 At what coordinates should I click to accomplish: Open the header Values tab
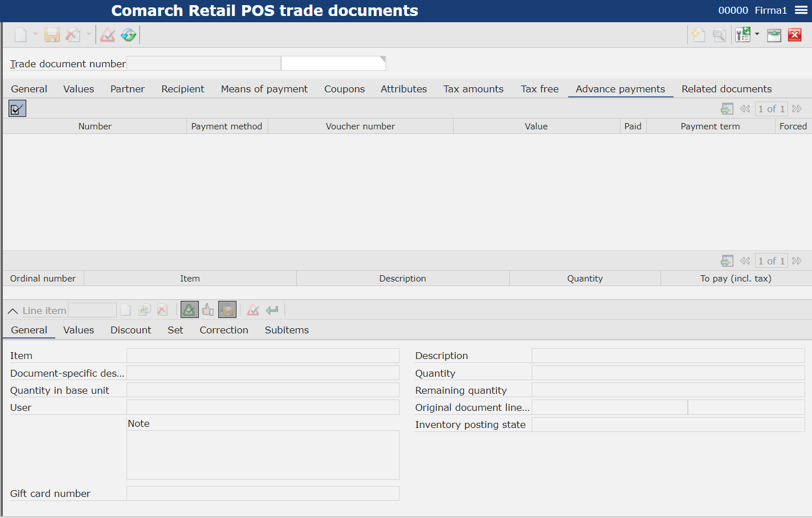click(79, 89)
